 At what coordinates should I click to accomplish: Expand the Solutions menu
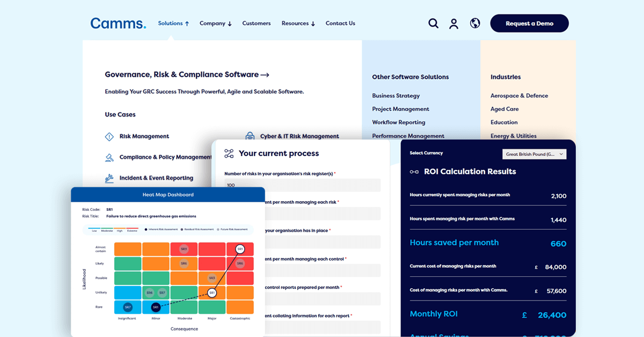tap(173, 24)
